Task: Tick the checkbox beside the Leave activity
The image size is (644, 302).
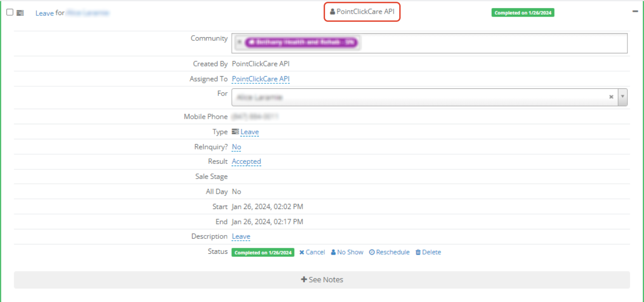Action: 10,13
